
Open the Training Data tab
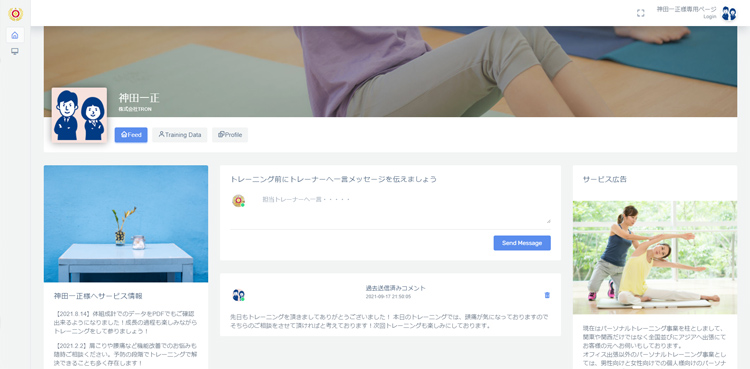tap(180, 135)
